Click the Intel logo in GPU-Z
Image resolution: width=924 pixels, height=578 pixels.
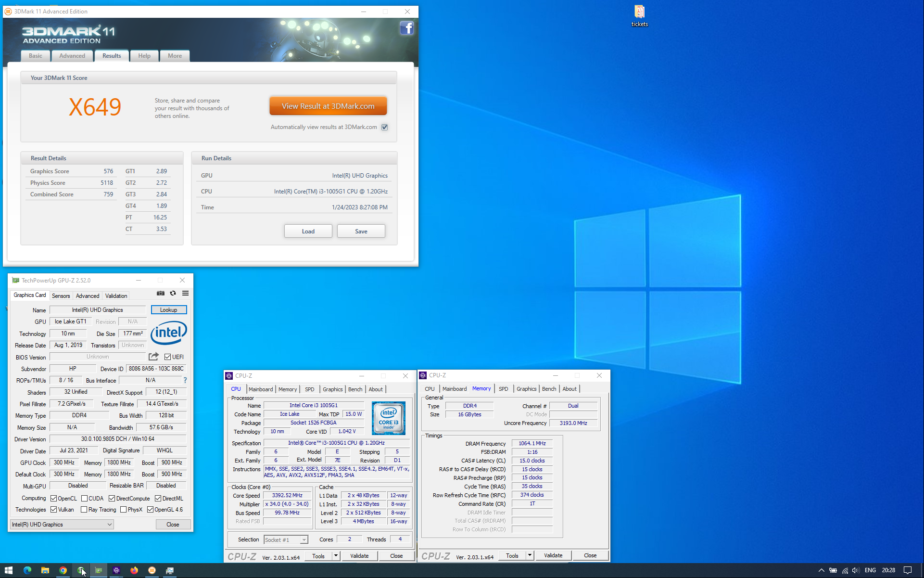pyautogui.click(x=168, y=333)
